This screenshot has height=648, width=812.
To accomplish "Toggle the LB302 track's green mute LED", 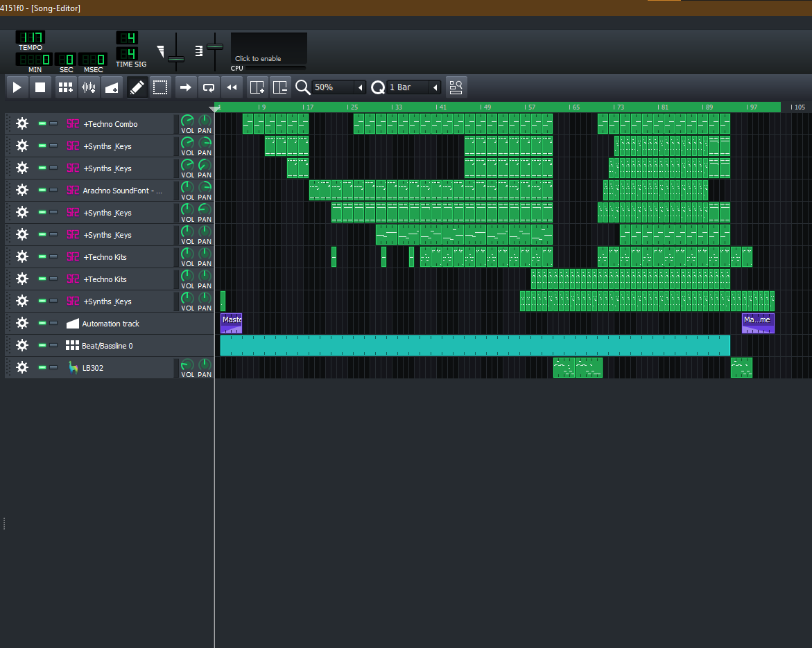I will pos(42,368).
